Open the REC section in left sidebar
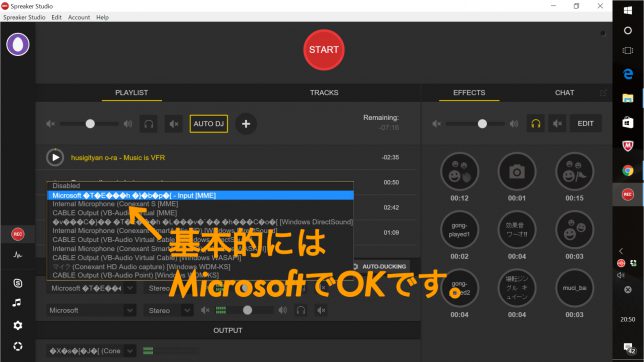This screenshot has width=644, height=362. point(17,234)
